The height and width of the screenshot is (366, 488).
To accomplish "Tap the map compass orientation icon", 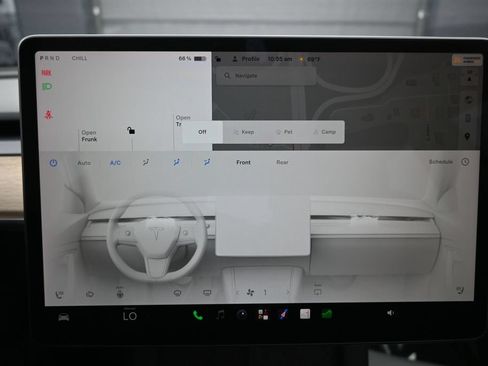I will point(469,78).
